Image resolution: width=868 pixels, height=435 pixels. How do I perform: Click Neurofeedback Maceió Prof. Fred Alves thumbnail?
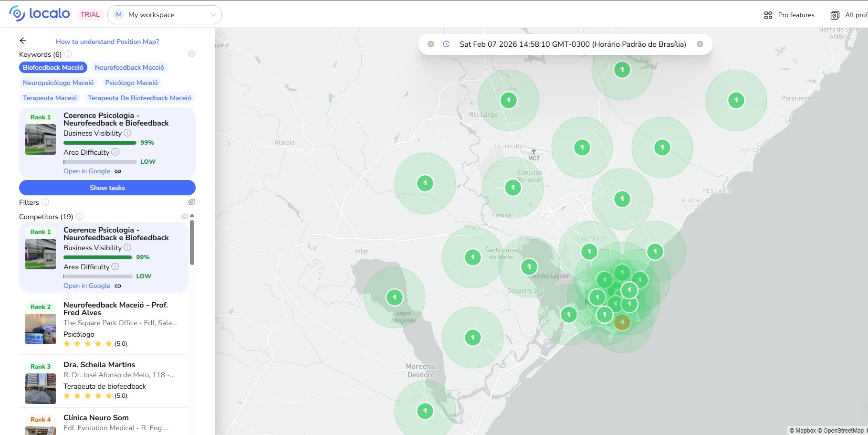click(x=41, y=329)
